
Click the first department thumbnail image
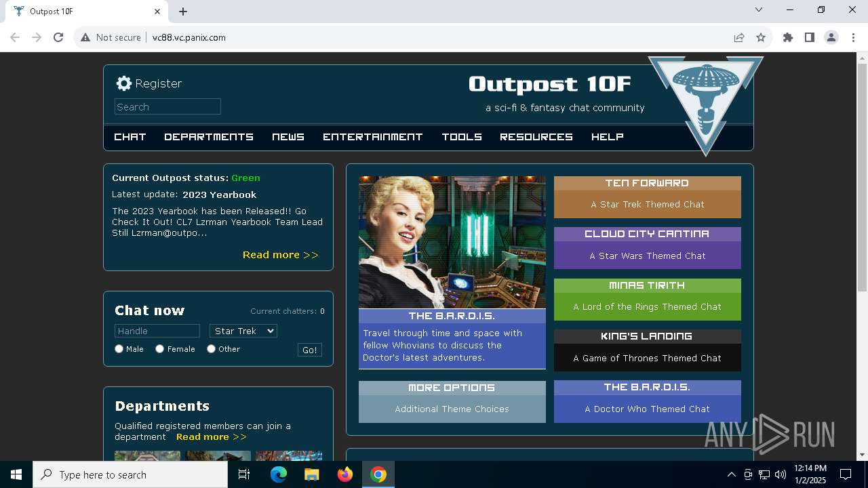pyautogui.click(x=147, y=456)
